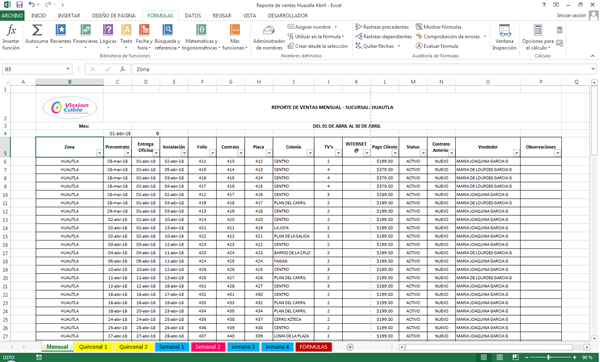Open Opciones para el cálculo

point(538,37)
